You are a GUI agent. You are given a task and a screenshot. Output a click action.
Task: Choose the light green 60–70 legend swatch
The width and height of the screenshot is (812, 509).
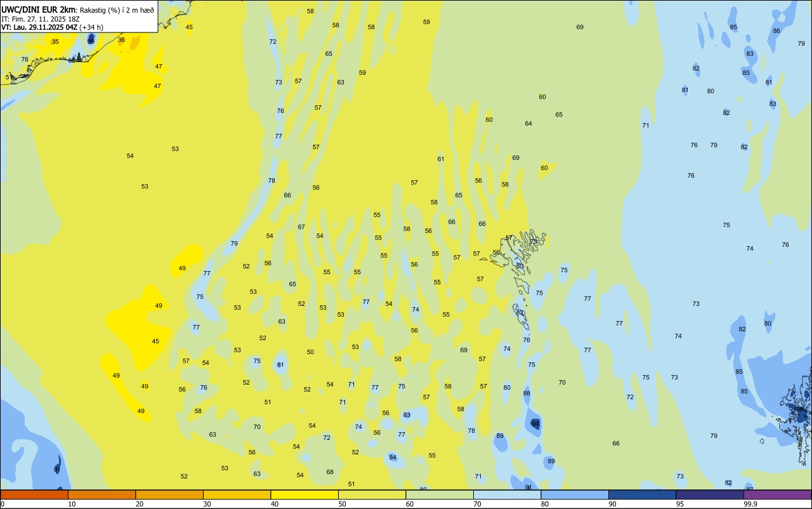pyautogui.click(x=440, y=494)
